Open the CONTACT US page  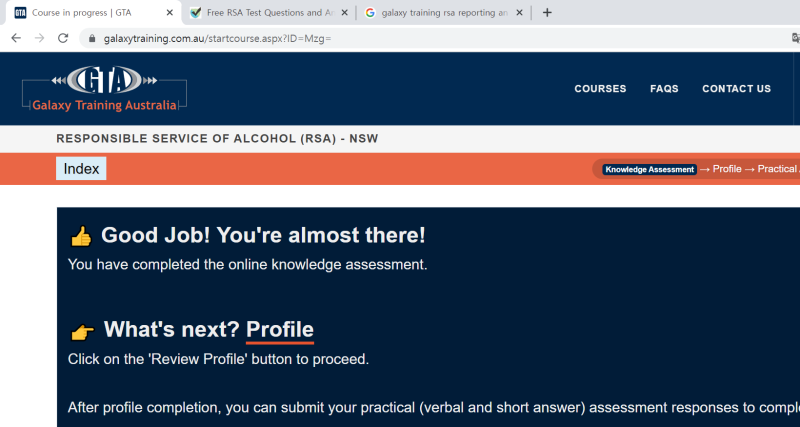coord(736,89)
